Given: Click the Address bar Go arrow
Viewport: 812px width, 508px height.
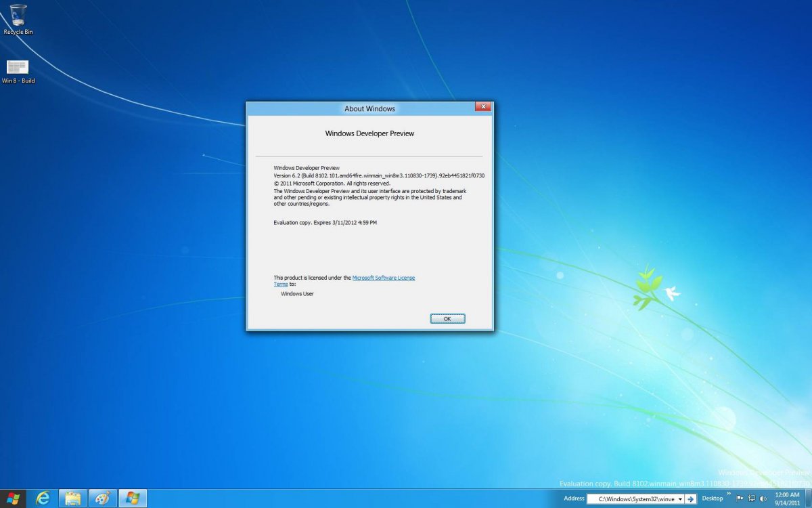Looking at the screenshot, I should point(690,499).
